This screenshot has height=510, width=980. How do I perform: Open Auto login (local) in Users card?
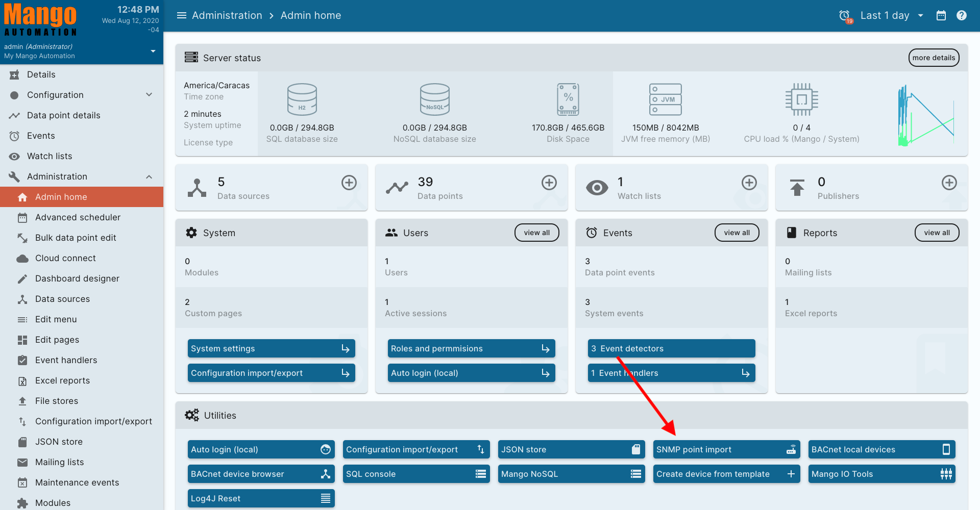[472, 373]
